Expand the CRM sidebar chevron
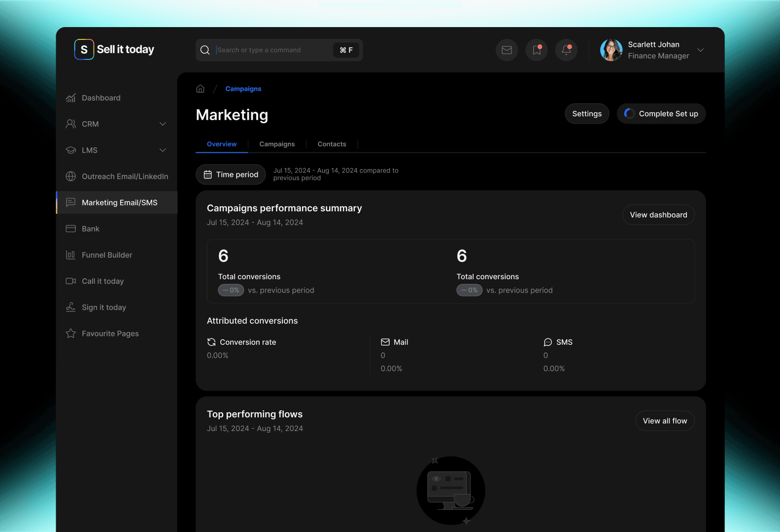 point(163,124)
